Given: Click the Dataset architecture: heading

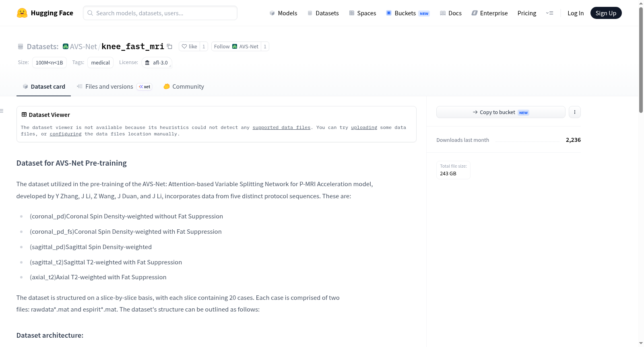Looking at the screenshot, I should [x=50, y=335].
